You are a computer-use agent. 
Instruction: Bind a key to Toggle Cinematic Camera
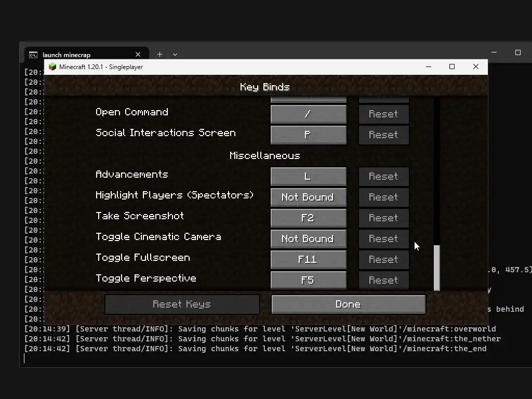point(309,239)
